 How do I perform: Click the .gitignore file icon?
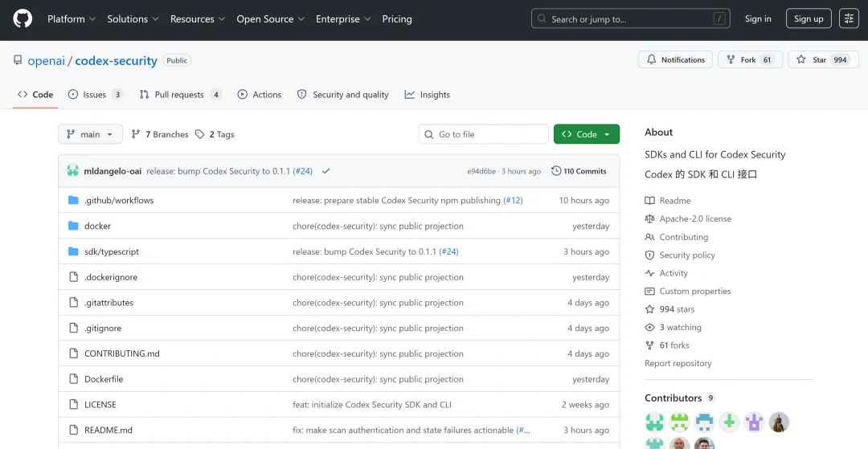click(73, 328)
